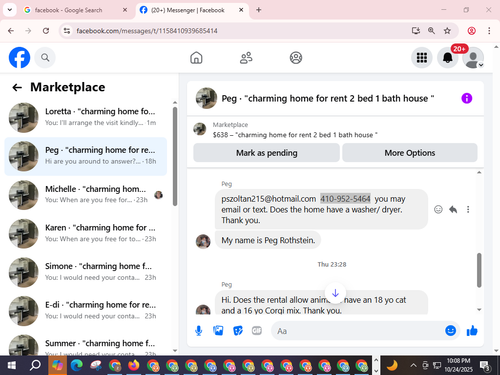Open the tab search dropdown chevron
Screen dimensions: 500x375
coord(10,10)
